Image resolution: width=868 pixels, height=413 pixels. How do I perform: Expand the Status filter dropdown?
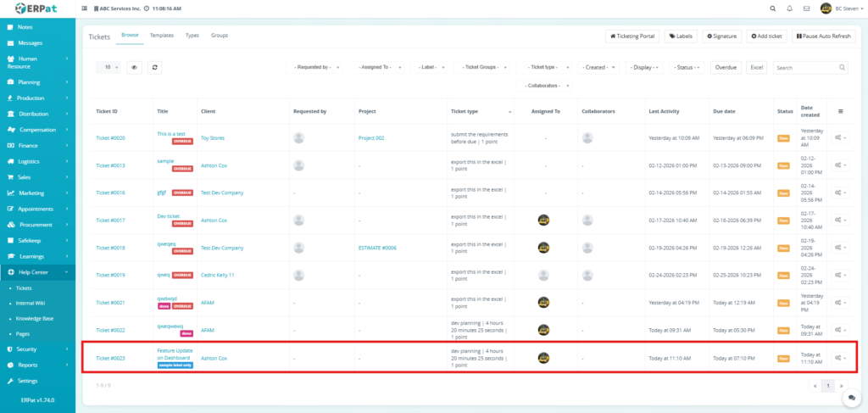[687, 67]
